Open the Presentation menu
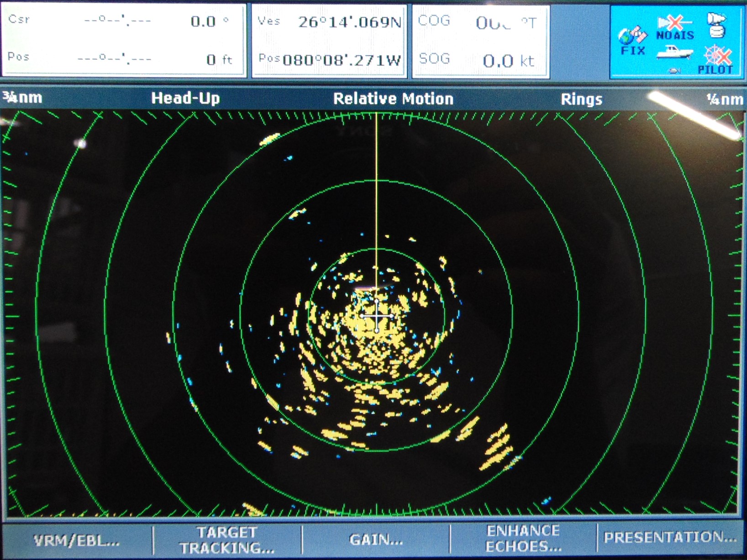This screenshot has height=560, width=747. point(670,538)
